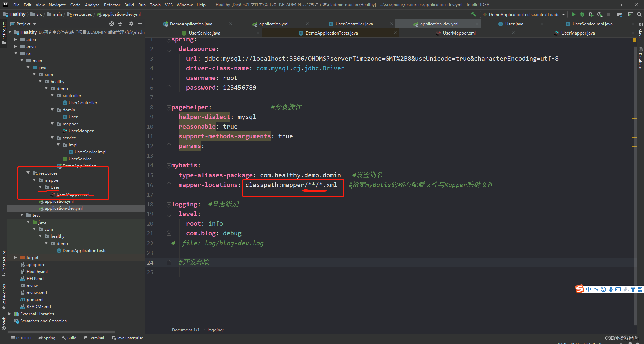Open the Navigate menu

57,5
